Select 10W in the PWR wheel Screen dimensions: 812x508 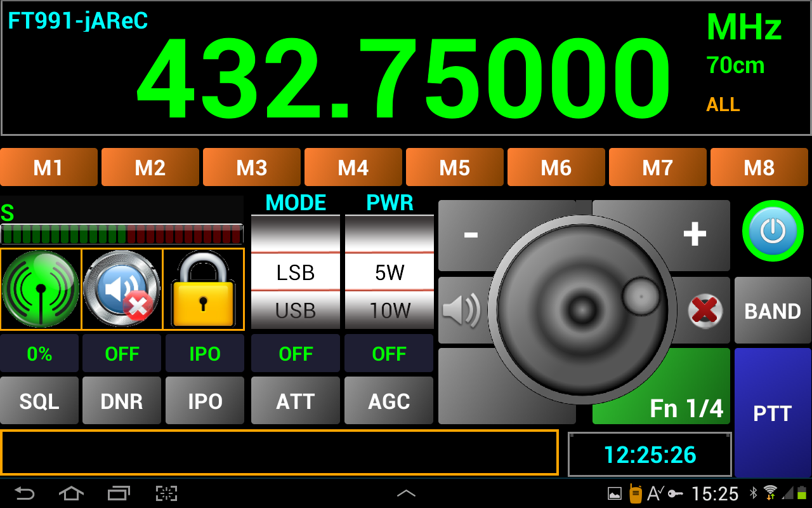click(x=390, y=311)
